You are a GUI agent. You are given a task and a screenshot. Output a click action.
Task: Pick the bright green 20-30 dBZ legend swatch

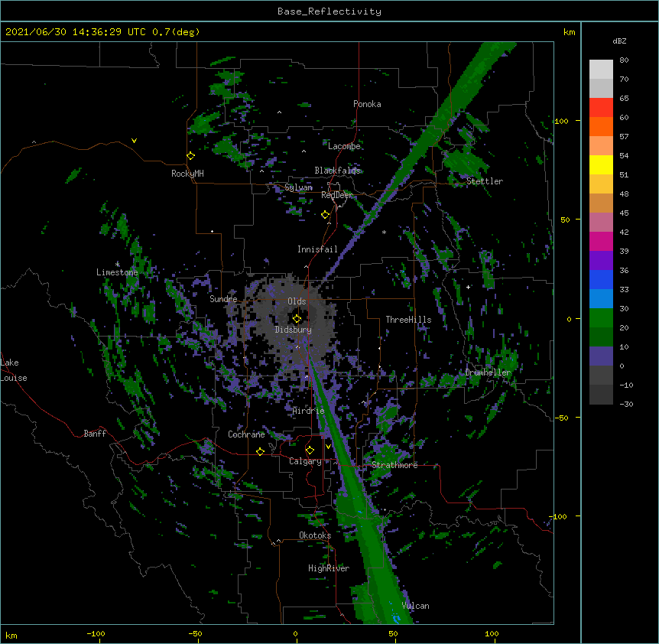(601, 318)
